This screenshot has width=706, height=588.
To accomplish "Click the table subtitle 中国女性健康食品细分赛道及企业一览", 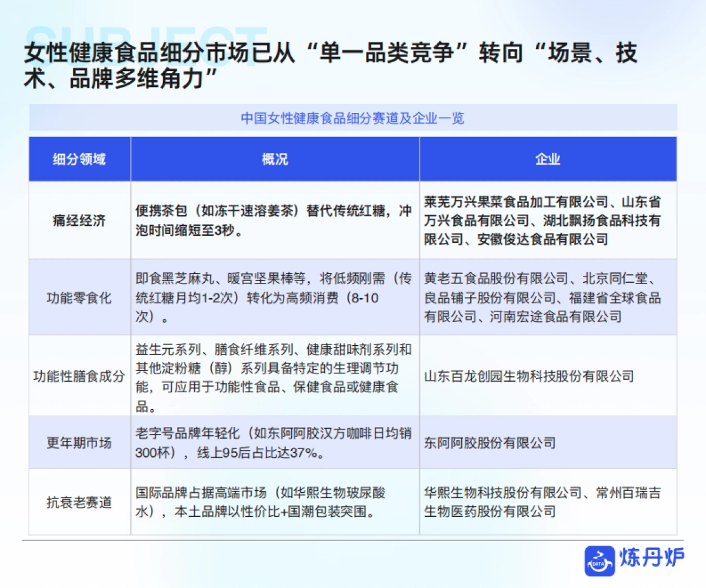I will (353, 118).
